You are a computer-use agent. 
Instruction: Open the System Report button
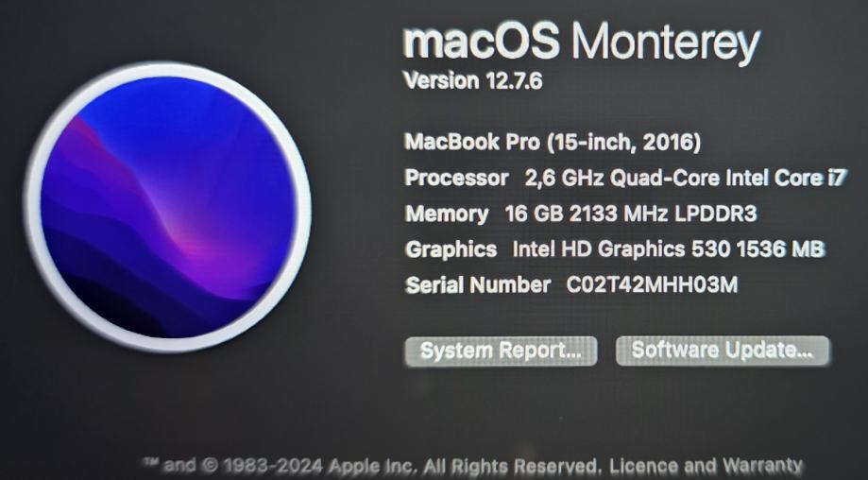point(501,351)
